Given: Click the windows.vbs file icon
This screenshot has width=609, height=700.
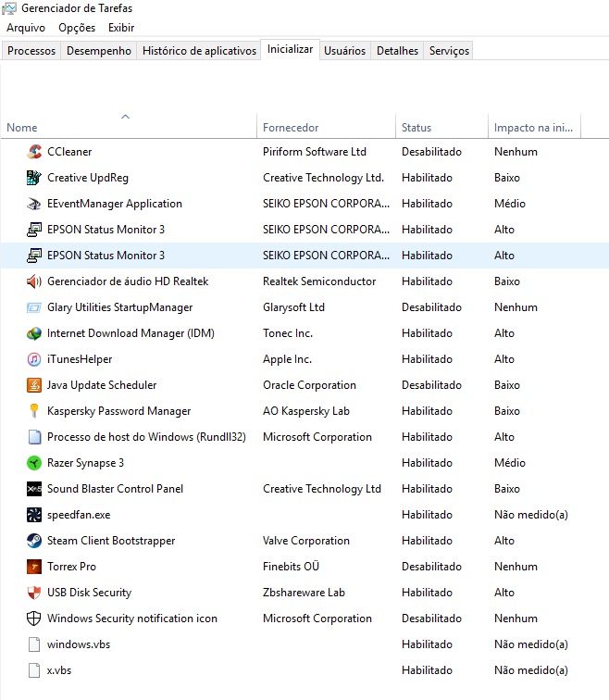Looking at the screenshot, I should pos(34,644).
